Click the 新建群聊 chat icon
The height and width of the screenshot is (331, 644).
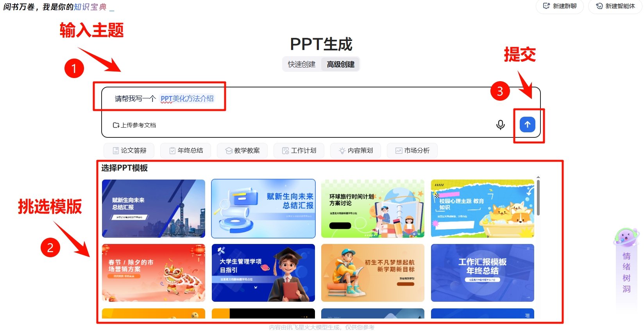click(x=546, y=6)
